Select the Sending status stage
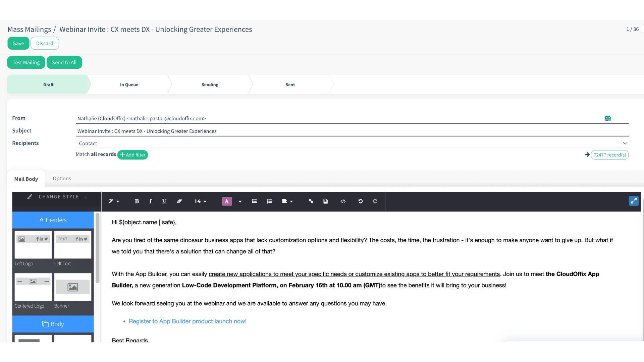Image resolution: width=644 pixels, height=362 pixels. point(210,84)
